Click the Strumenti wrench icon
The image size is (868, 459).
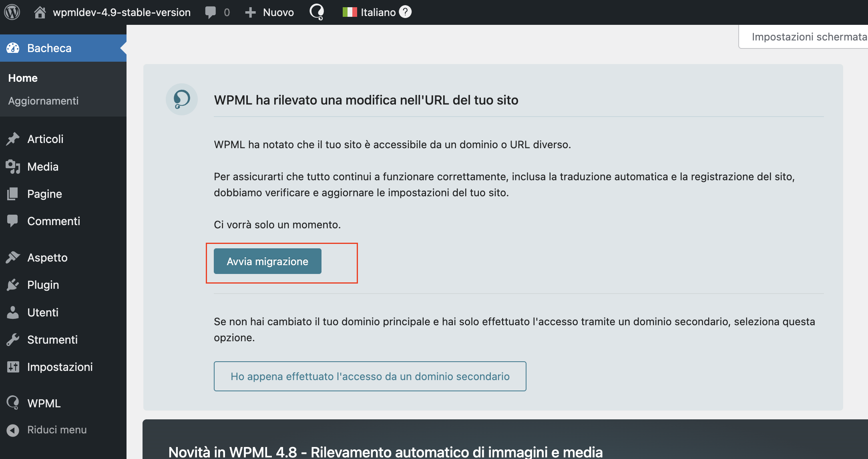(13, 340)
